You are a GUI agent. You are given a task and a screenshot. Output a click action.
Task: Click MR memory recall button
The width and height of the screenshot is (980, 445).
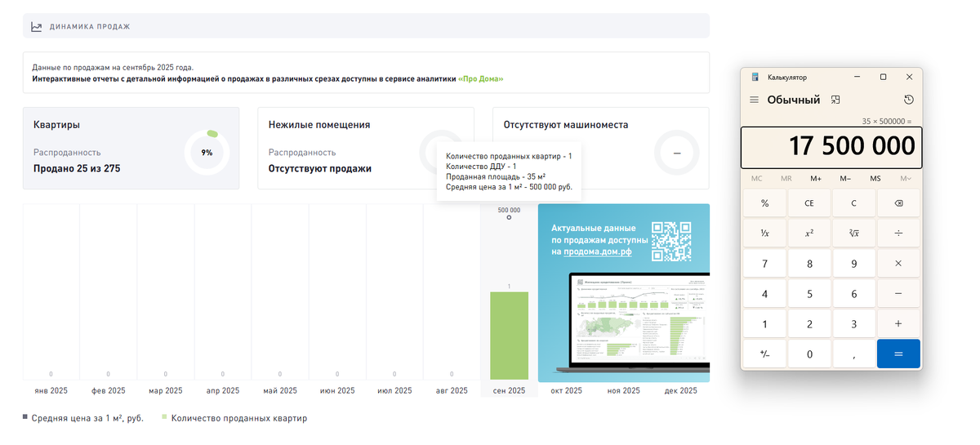pos(786,178)
